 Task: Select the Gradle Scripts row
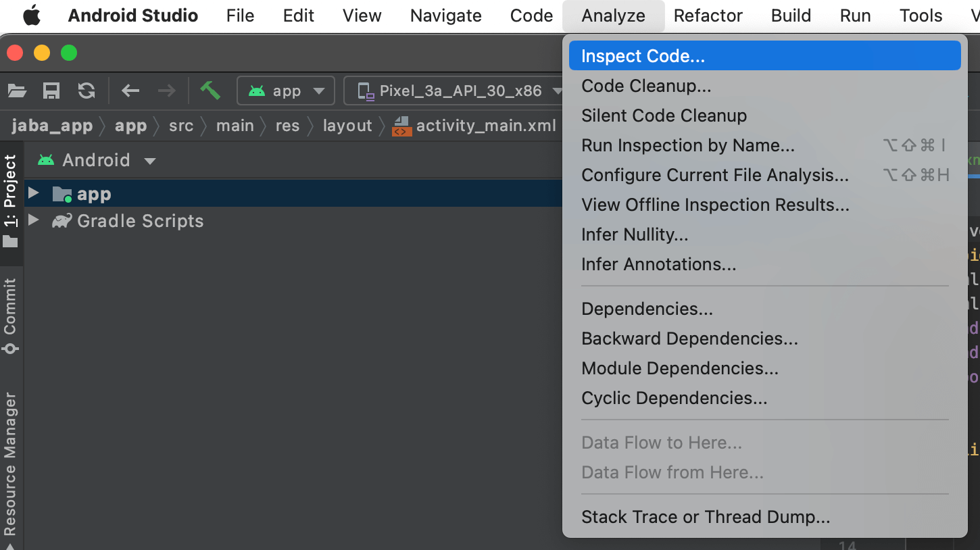293,221
